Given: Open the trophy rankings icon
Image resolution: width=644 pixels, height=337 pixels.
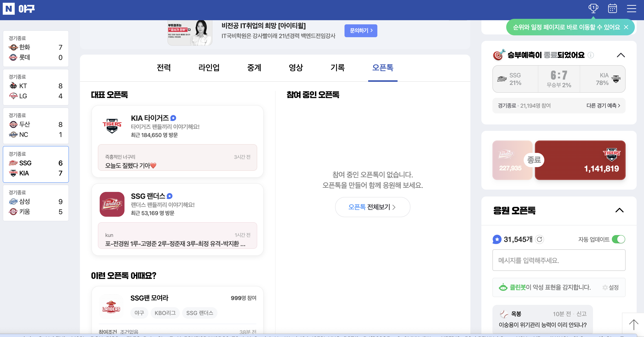Looking at the screenshot, I should (593, 8).
